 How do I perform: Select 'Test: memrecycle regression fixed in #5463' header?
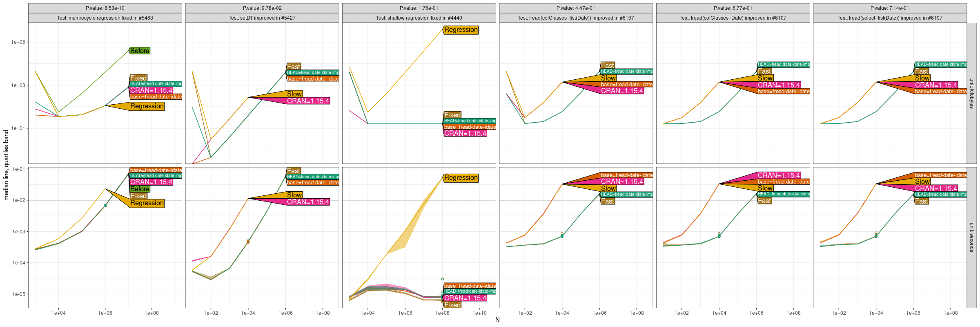pos(105,18)
